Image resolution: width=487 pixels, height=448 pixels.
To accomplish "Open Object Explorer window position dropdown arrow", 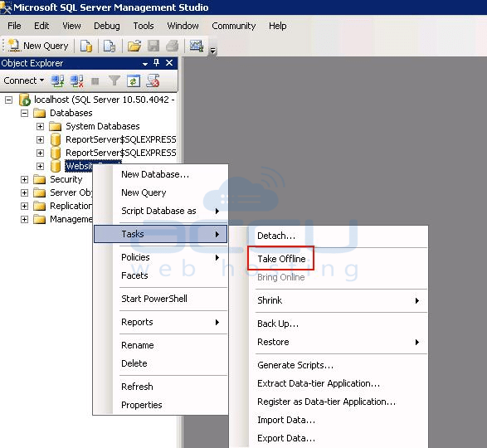I will pyautogui.click(x=145, y=64).
